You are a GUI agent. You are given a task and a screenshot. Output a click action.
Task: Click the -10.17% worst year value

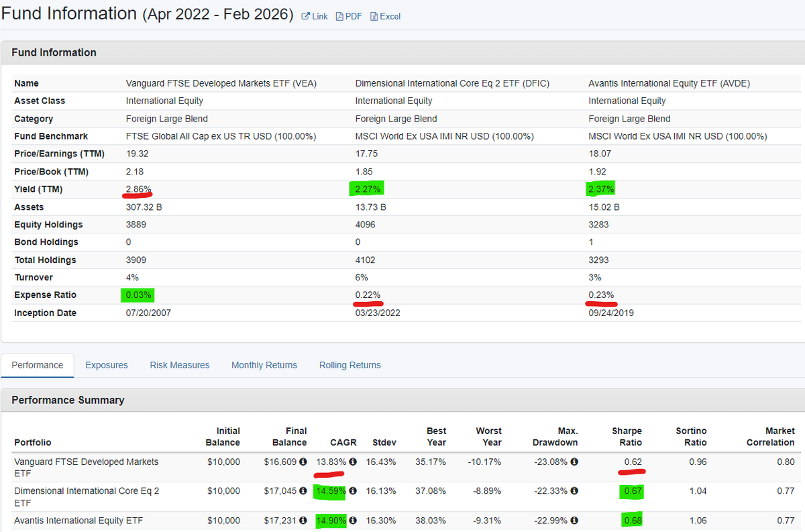(483, 462)
